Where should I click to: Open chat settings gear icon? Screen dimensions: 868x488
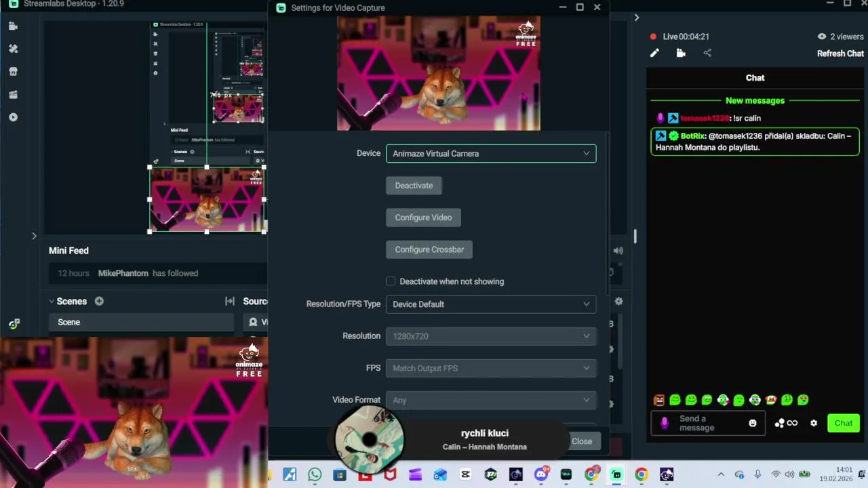click(814, 423)
